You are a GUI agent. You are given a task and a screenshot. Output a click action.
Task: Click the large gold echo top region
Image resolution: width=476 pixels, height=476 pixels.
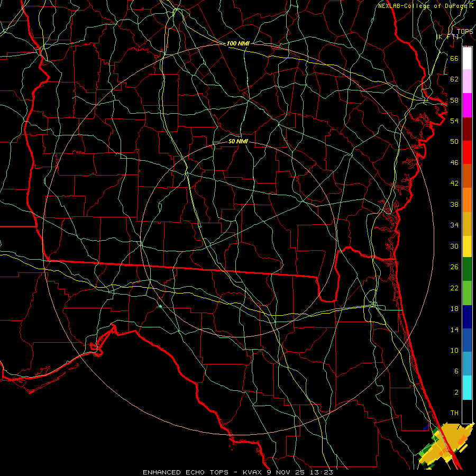(x=448, y=443)
